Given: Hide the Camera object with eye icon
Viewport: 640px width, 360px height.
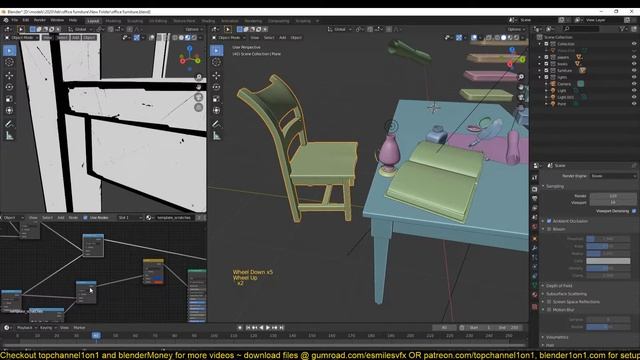Looking at the screenshot, I should 634,84.
